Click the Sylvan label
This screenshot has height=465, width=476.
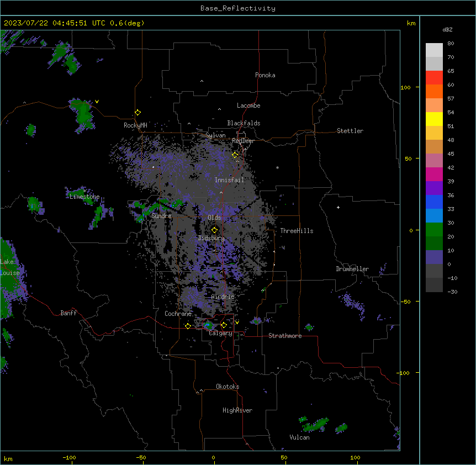[x=215, y=135]
